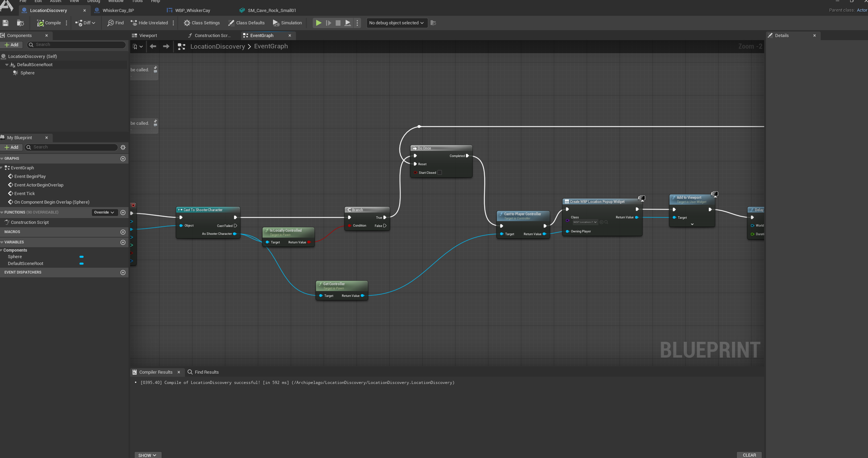Select Event ActorBeginOverlap in graph list
Screen dimensions: 868x458
coord(39,185)
